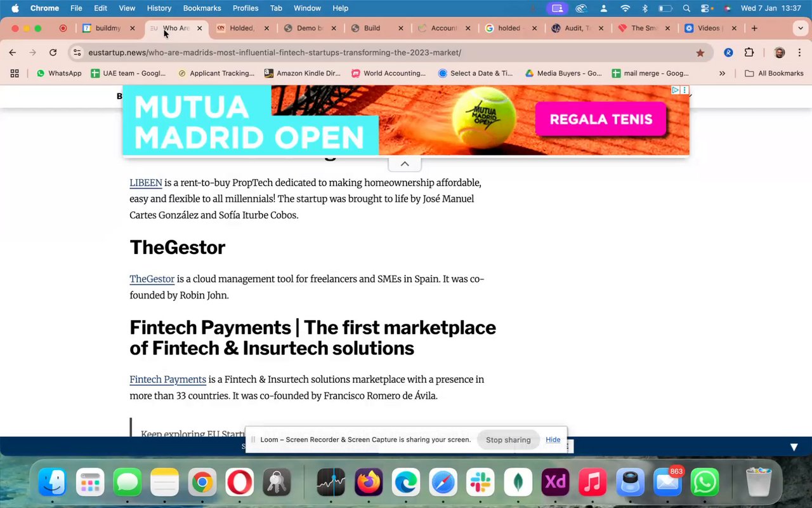The height and width of the screenshot is (508, 812).
Task: Open Launchpad from the Dock
Action: [90, 483]
